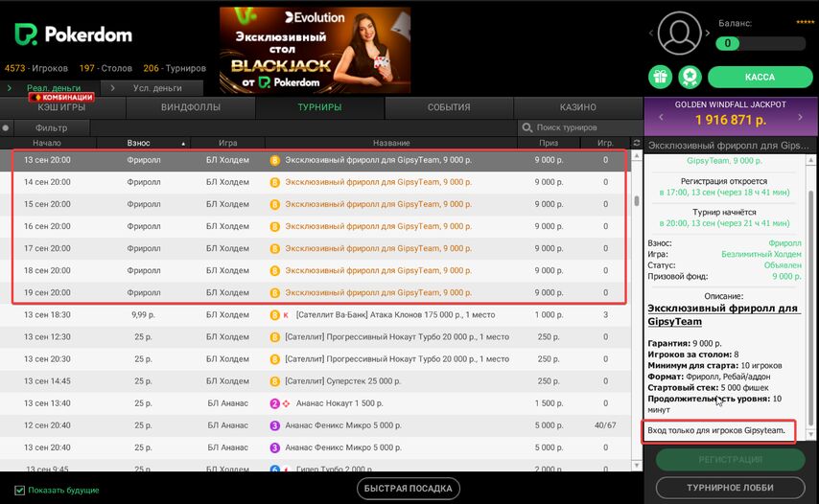Switch to the Реал. деньги tab
Image resolution: width=819 pixels, height=504 pixels.
click(x=50, y=87)
